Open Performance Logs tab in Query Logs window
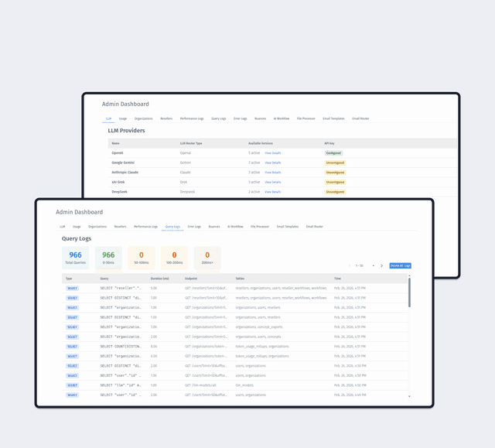The image size is (495, 448). click(x=146, y=227)
